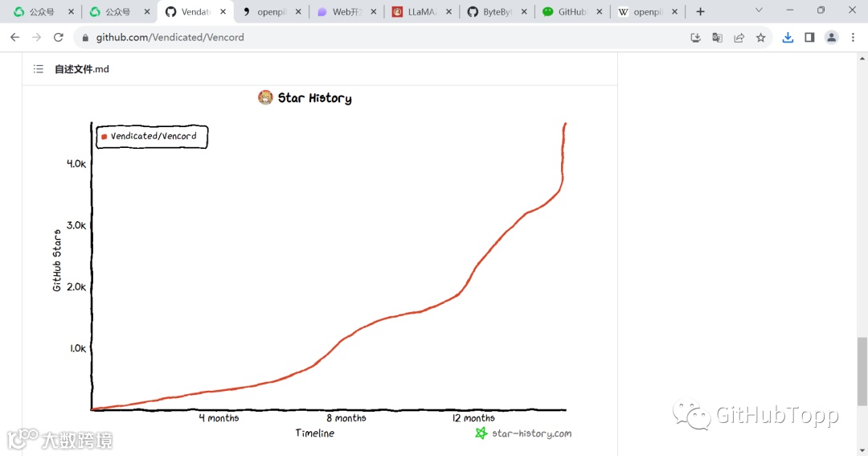The height and width of the screenshot is (456, 868).
Task: Click the 1.0k axis label
Action: pyautogui.click(x=77, y=348)
